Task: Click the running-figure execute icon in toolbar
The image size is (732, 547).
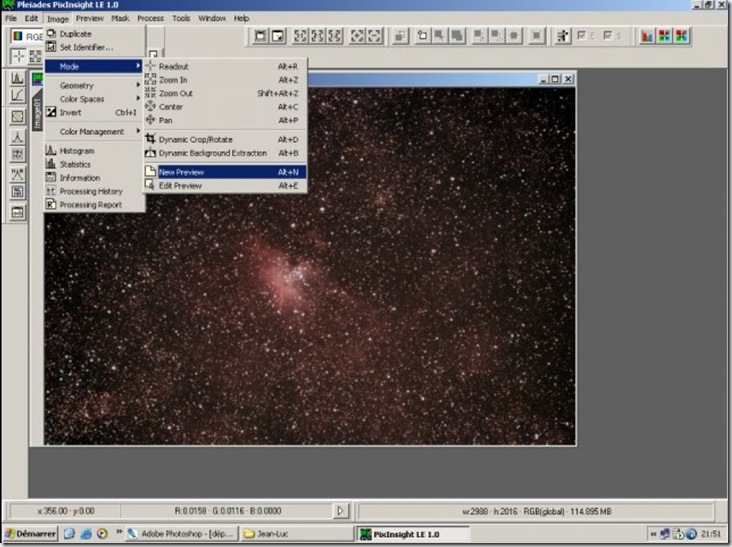Action: (563, 36)
